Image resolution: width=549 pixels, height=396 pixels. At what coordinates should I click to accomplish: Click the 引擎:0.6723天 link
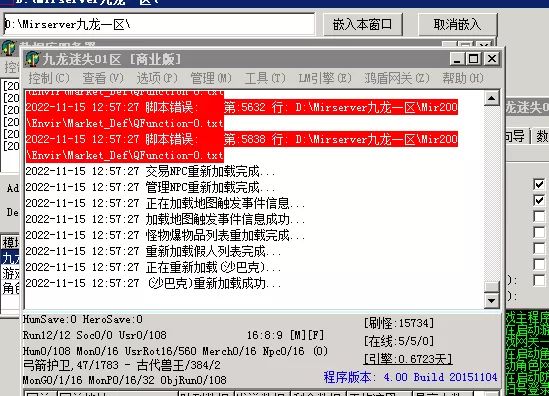click(x=408, y=359)
